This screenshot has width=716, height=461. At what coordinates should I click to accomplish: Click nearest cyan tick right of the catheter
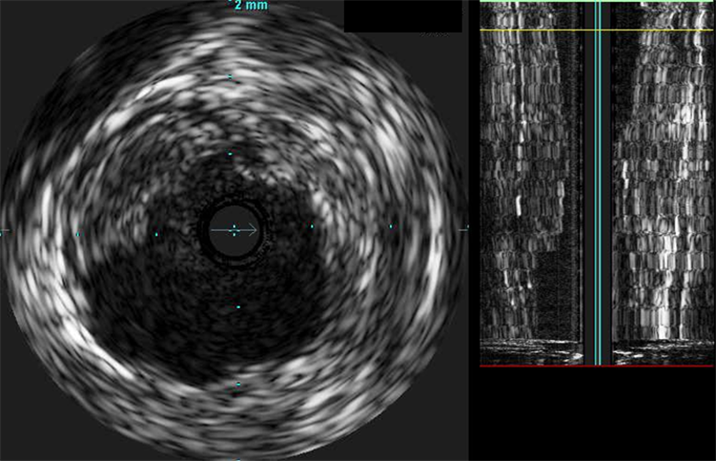[x=311, y=227]
